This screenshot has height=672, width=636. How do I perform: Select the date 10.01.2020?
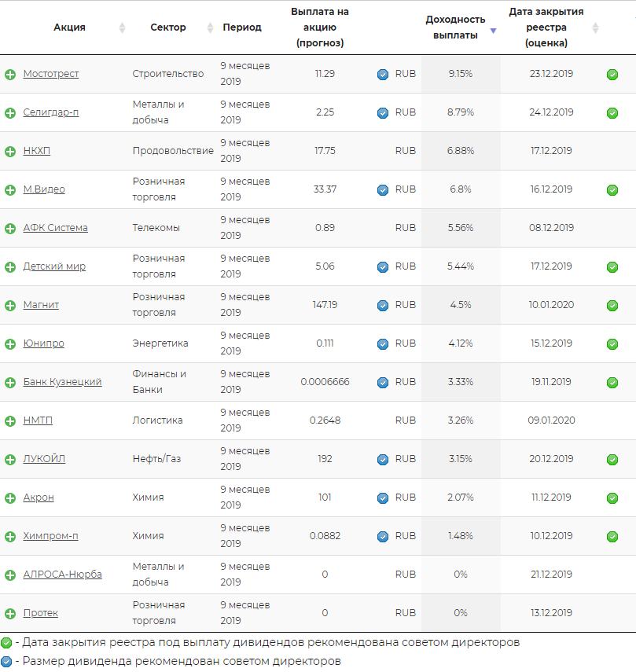coord(551,305)
